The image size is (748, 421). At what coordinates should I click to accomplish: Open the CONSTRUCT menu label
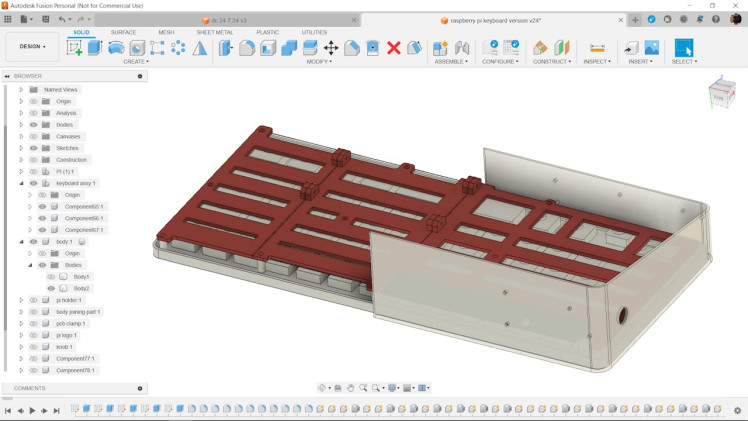pyautogui.click(x=550, y=62)
